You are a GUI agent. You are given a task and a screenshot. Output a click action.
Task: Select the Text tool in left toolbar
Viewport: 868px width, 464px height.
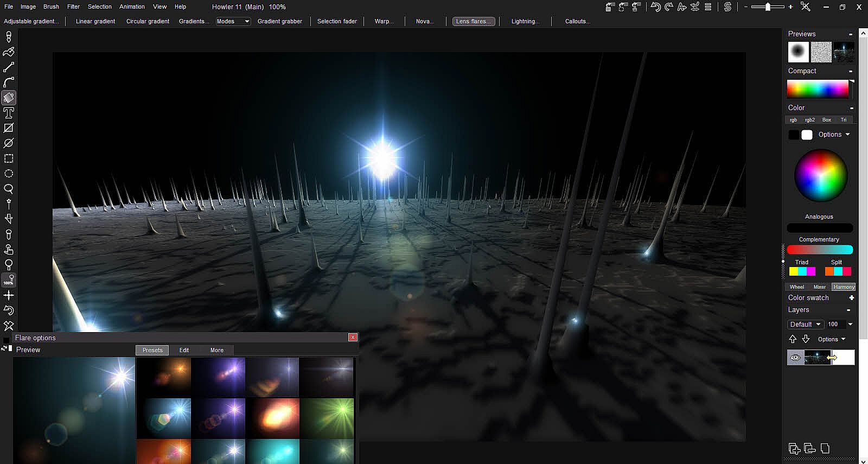click(x=9, y=113)
